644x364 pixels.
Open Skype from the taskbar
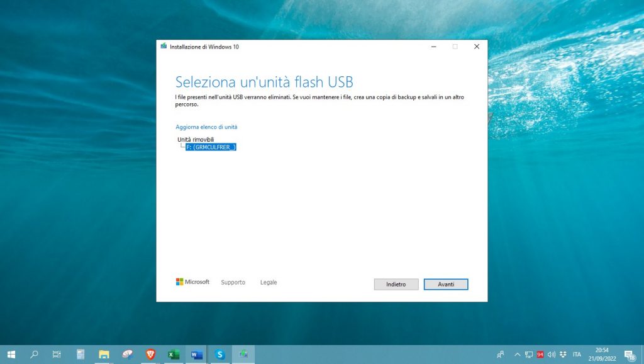(220, 355)
